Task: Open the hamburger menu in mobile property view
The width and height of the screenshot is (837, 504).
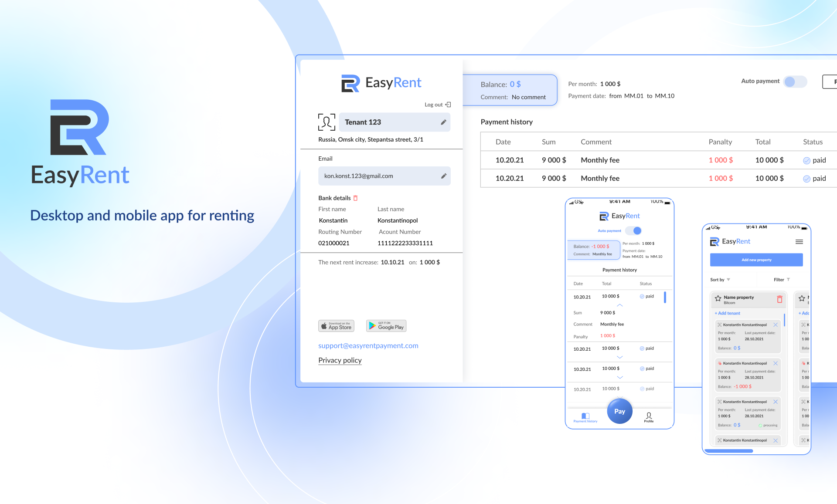Action: [x=799, y=242]
